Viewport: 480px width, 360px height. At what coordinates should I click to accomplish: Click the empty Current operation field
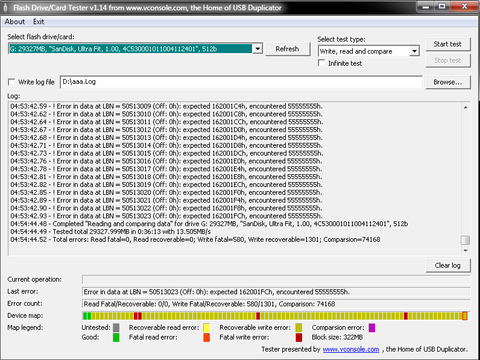coord(276,279)
